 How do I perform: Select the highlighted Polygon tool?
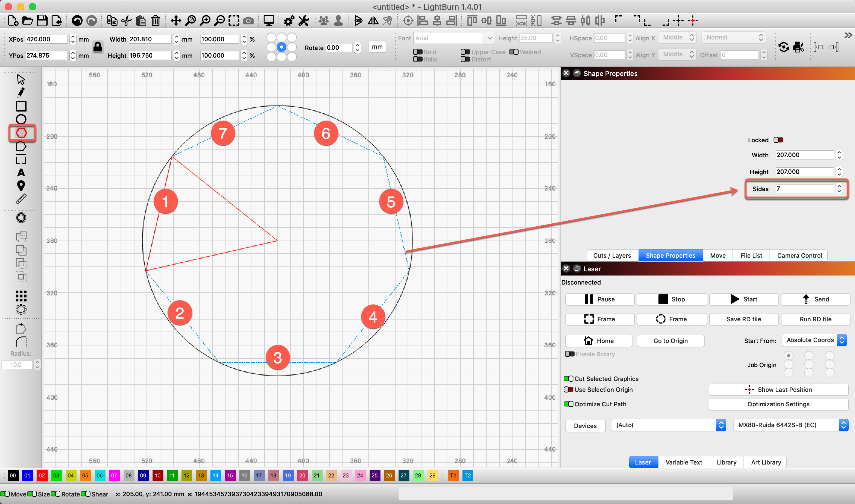(x=21, y=133)
